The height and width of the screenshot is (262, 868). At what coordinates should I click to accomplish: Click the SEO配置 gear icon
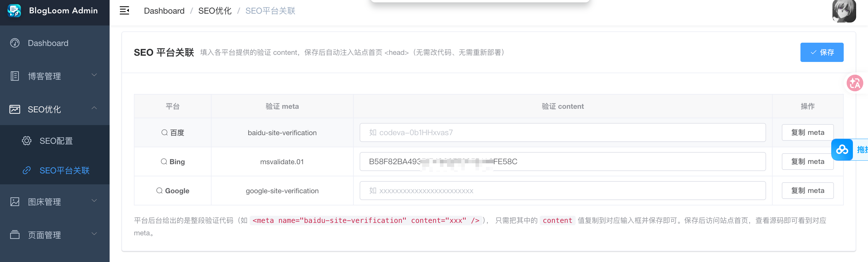pos(27,140)
